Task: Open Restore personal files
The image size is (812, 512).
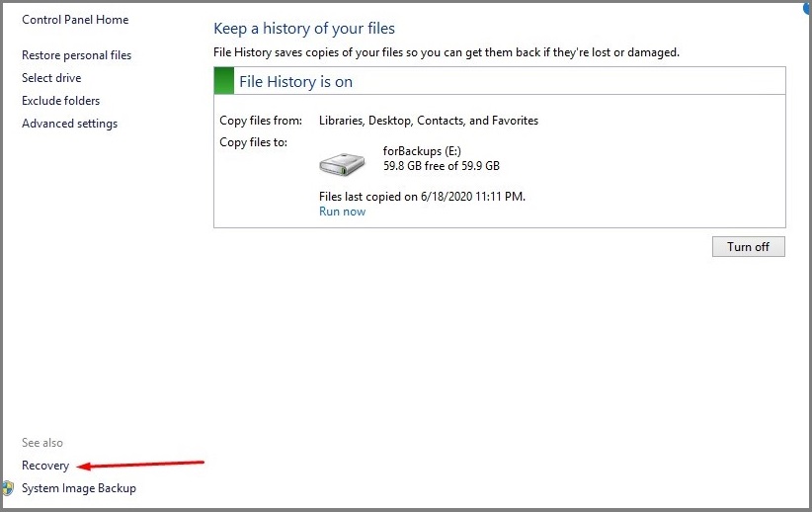Action: click(76, 55)
